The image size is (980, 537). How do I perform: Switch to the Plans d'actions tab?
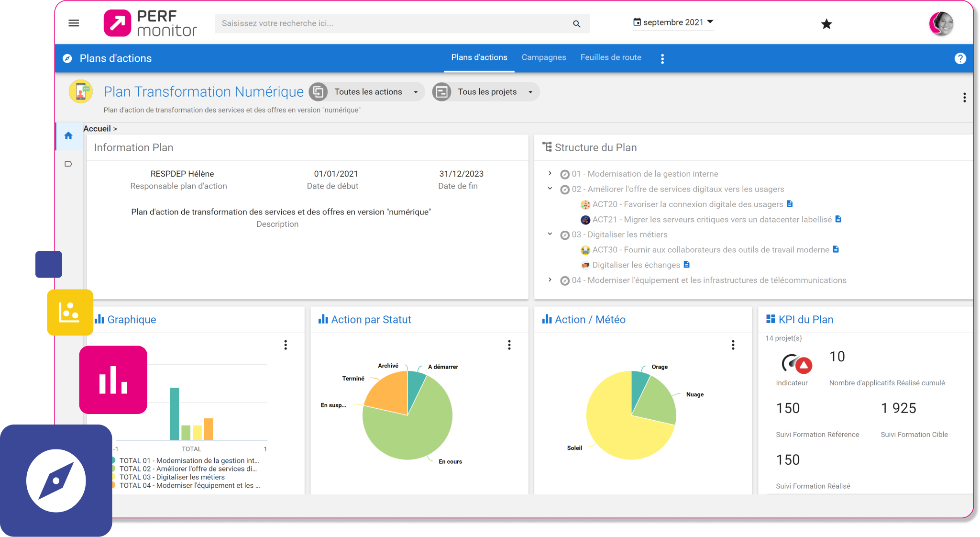pos(479,57)
